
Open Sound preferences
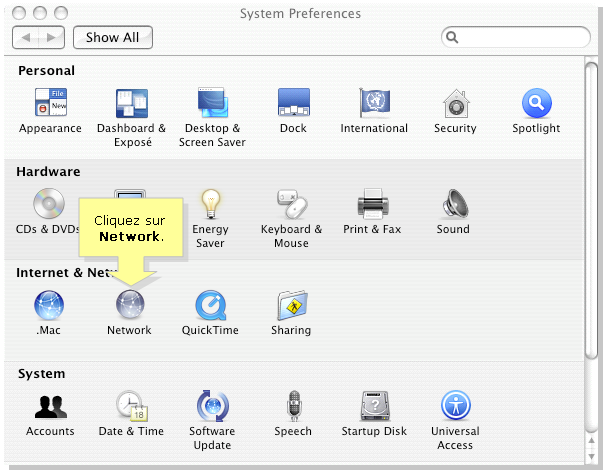pyautogui.click(x=453, y=205)
